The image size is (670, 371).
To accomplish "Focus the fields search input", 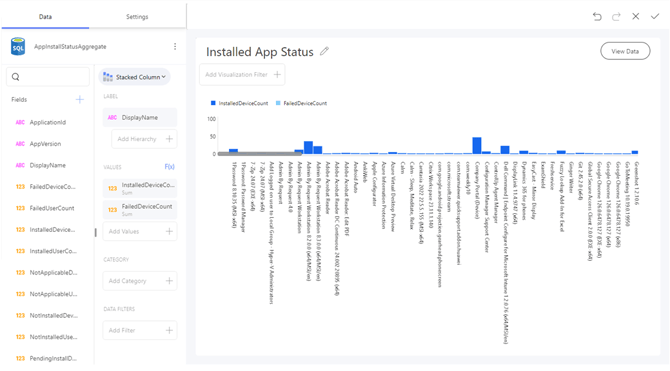I will [x=48, y=77].
